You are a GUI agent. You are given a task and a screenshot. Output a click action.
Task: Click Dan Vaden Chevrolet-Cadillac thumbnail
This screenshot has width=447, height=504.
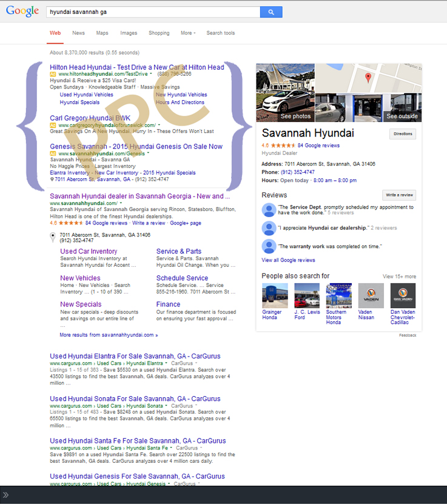[403, 296]
